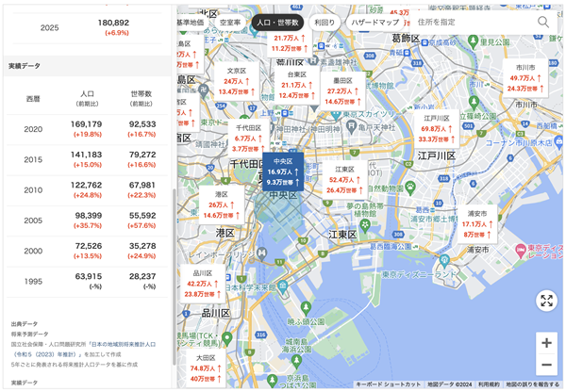Click the left panel vertical scrollbar
This screenshot has height=392, width=566.
pyautogui.click(x=175, y=277)
